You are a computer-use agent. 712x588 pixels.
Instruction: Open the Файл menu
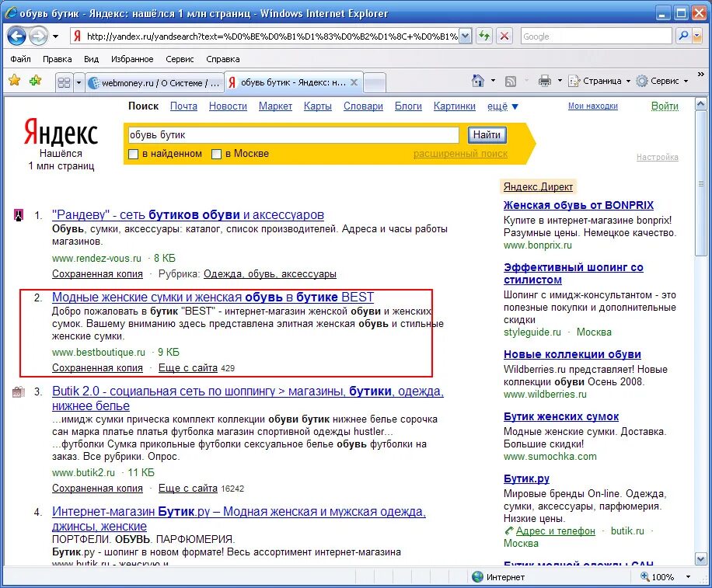pyautogui.click(x=20, y=59)
